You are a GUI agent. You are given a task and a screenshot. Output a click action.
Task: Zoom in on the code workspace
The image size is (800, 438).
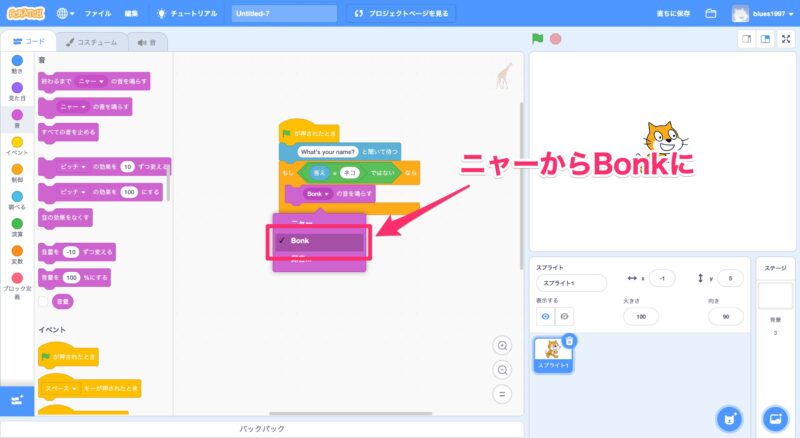[503, 345]
